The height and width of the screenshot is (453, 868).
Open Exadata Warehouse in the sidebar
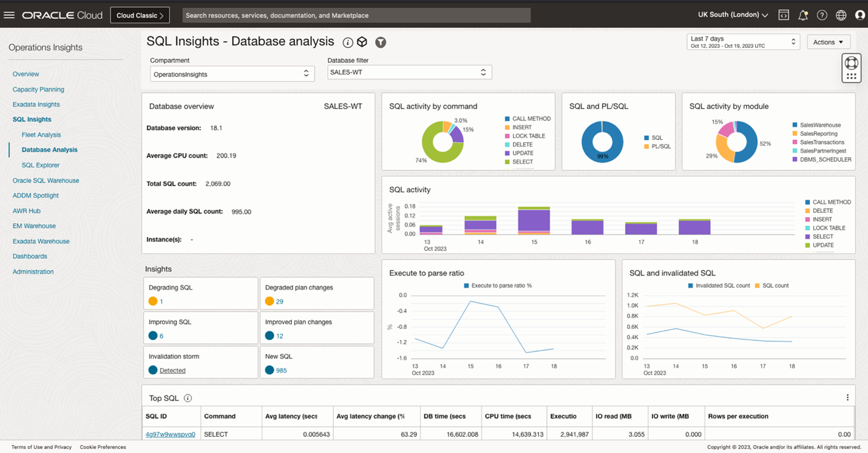41,241
